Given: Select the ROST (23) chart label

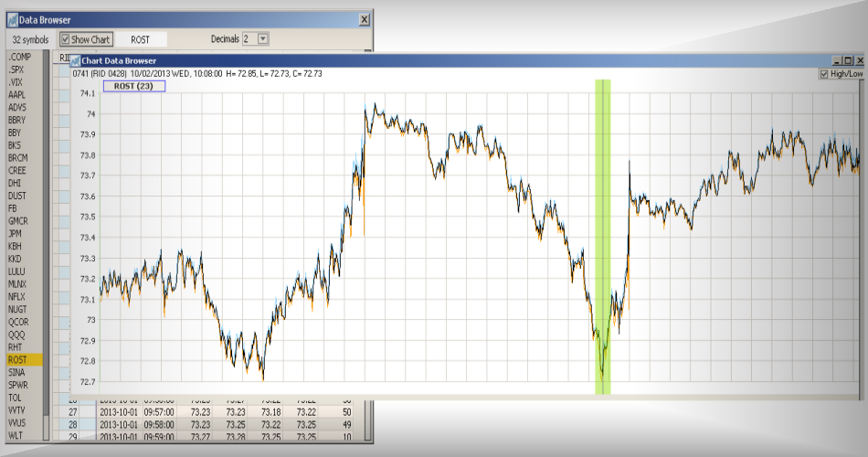Looking at the screenshot, I should (133, 86).
